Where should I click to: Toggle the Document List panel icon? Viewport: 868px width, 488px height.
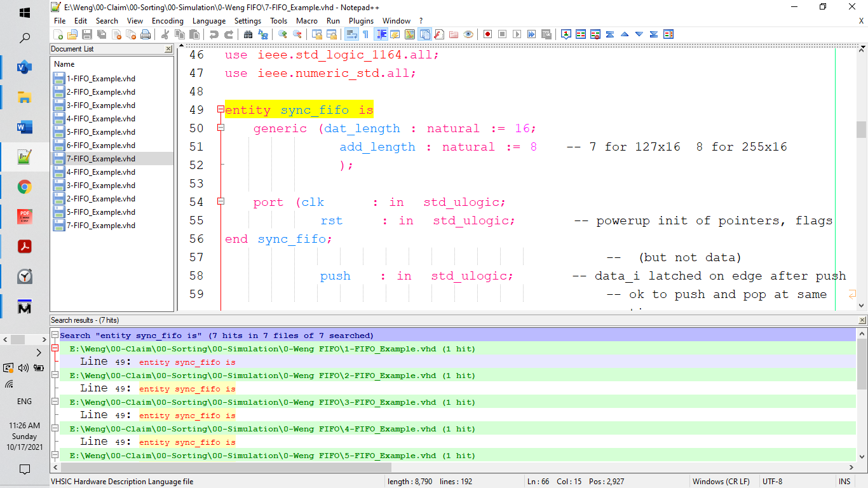click(424, 34)
